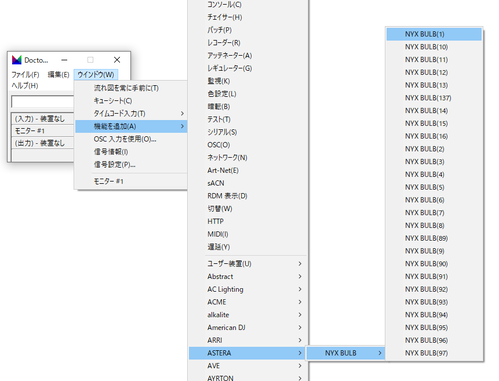
Task: Choose レコーダー(R) function
Action: click(x=248, y=43)
